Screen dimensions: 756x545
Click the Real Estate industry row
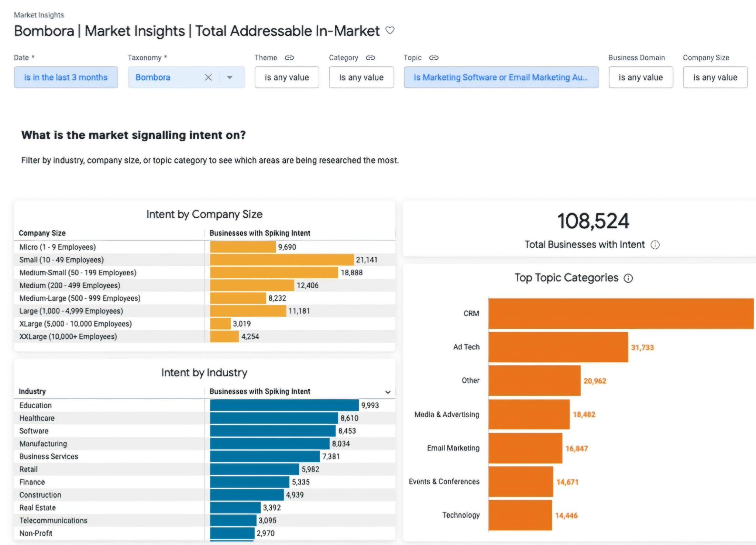pyautogui.click(x=205, y=508)
